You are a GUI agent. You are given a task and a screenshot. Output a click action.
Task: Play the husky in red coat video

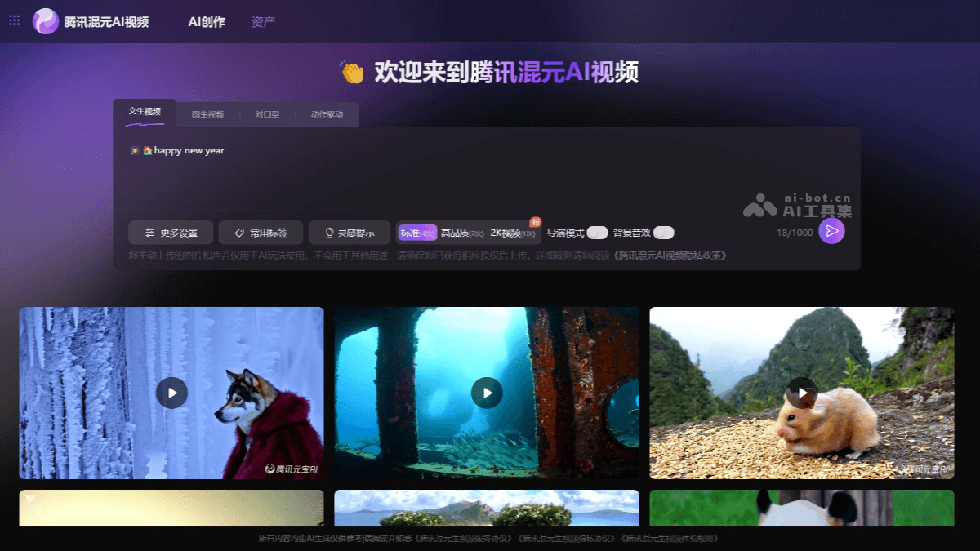(x=171, y=393)
